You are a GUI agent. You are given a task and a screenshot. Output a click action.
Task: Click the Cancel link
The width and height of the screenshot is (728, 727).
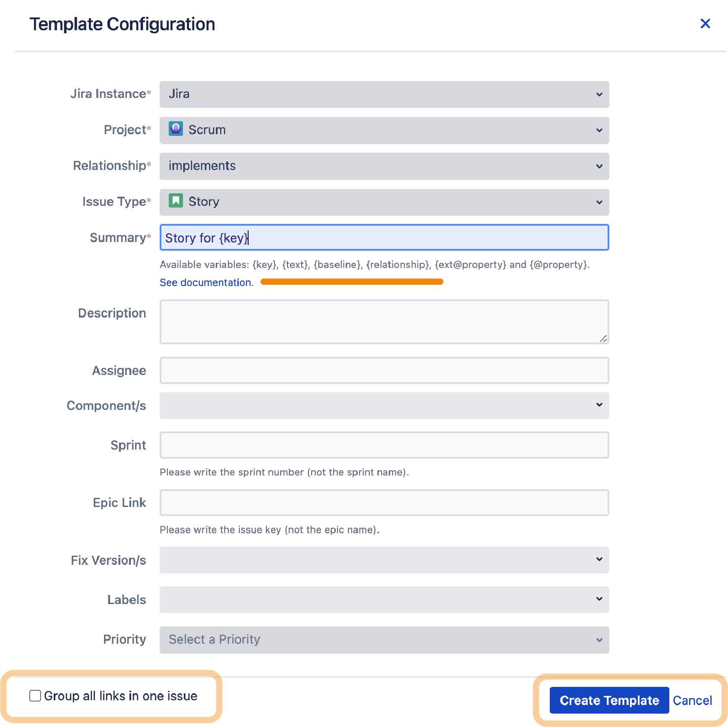coord(692,700)
